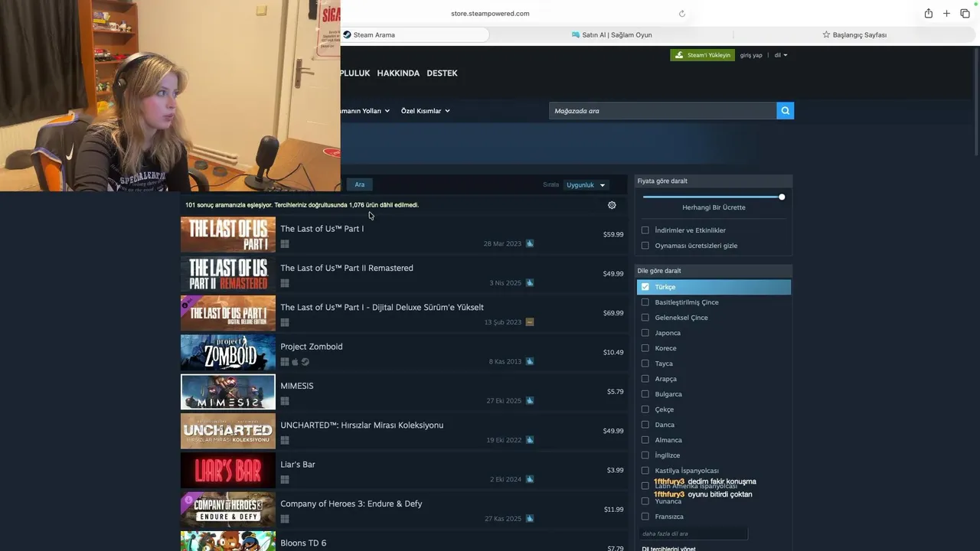Click review icon on The Last of Us Part I row
Screen dimensions: 980x551
tap(530, 244)
